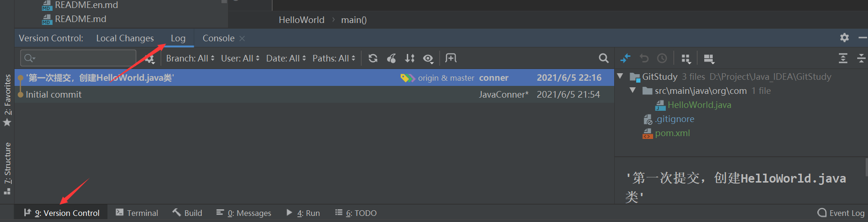The image size is (868, 222).
Task: Click the blue Show Diff arrows icon
Action: click(x=625, y=59)
